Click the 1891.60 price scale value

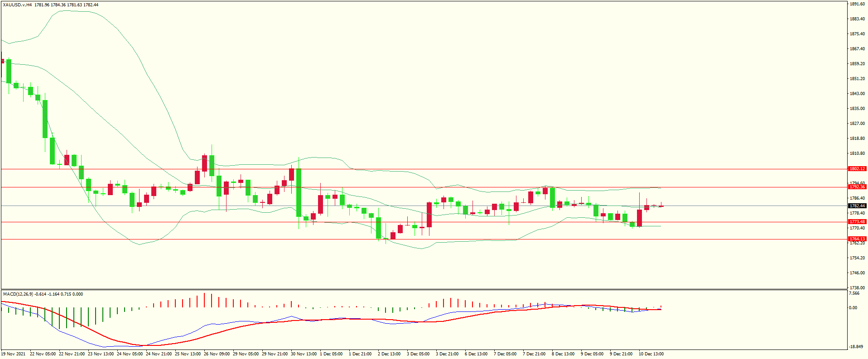(857, 4)
